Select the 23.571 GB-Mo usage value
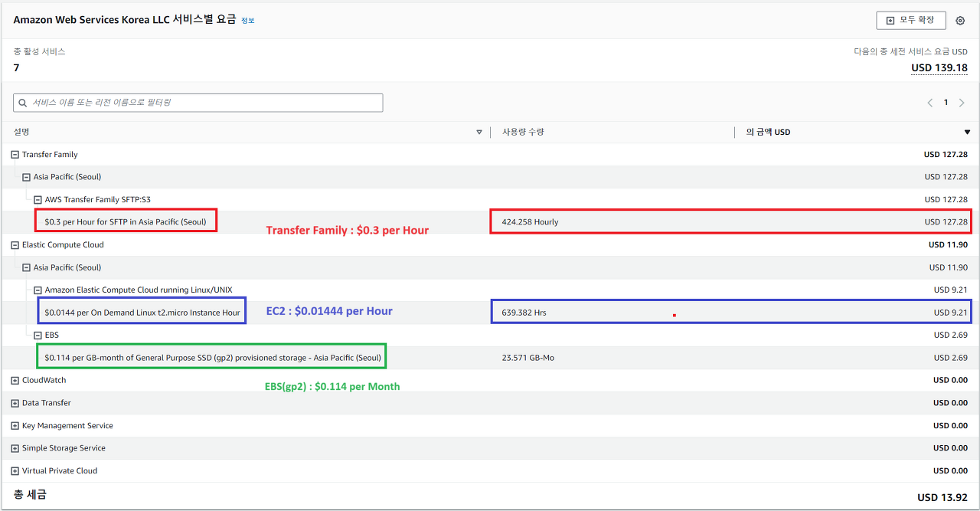980x511 pixels. point(528,358)
